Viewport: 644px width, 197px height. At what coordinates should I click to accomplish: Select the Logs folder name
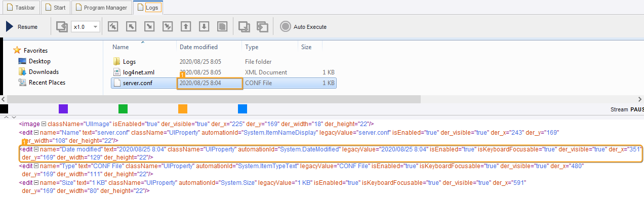[130, 62]
